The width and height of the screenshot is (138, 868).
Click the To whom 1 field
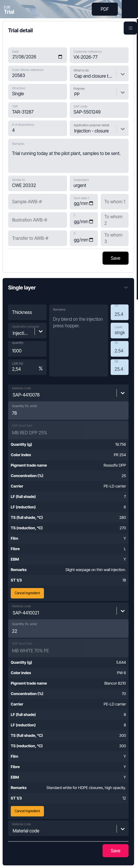click(115, 201)
